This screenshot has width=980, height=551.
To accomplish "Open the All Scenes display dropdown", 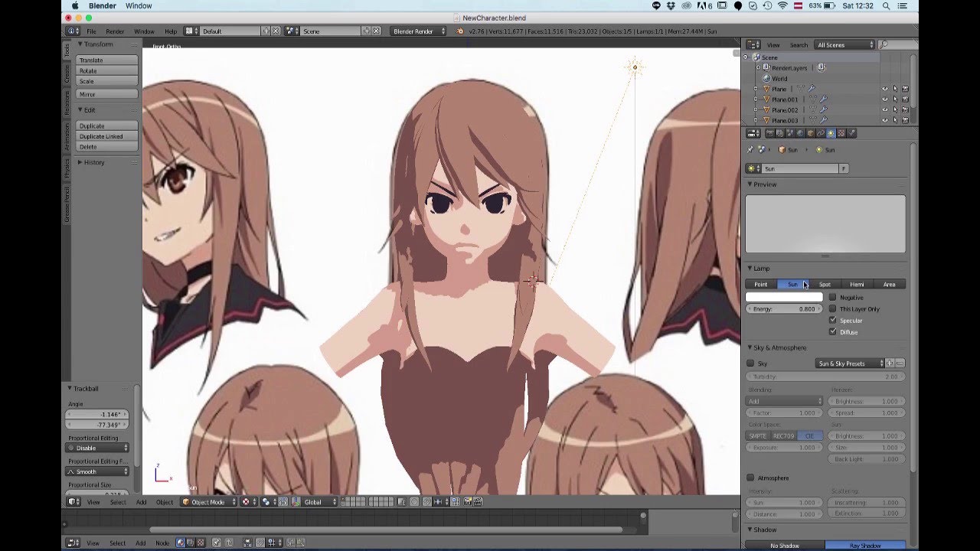I will coord(844,45).
